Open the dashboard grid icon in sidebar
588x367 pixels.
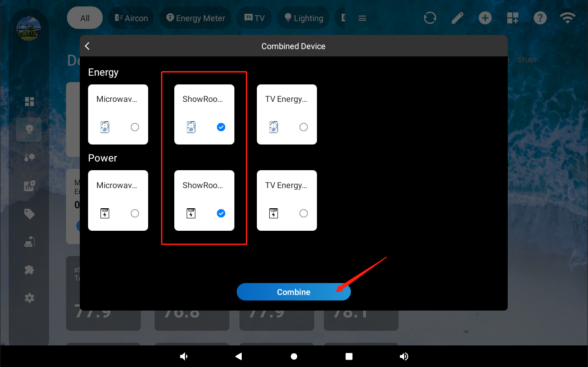pos(29,101)
